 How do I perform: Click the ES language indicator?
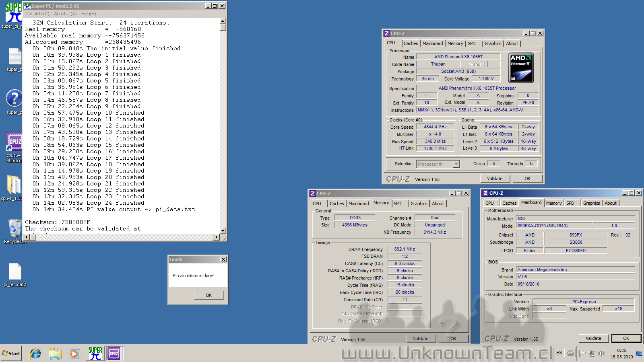click(559, 353)
